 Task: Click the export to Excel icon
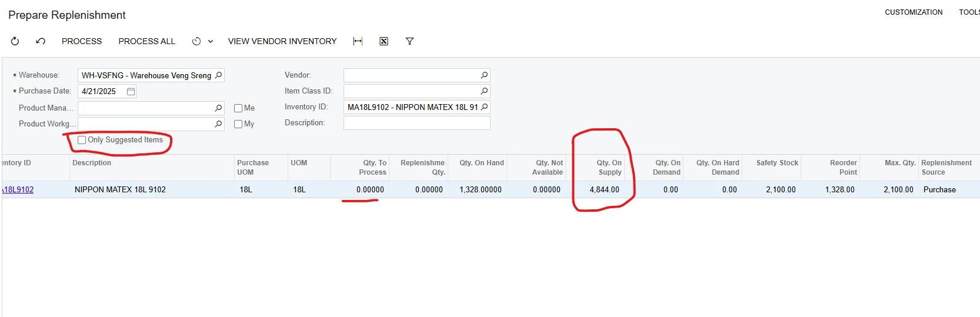pos(384,41)
